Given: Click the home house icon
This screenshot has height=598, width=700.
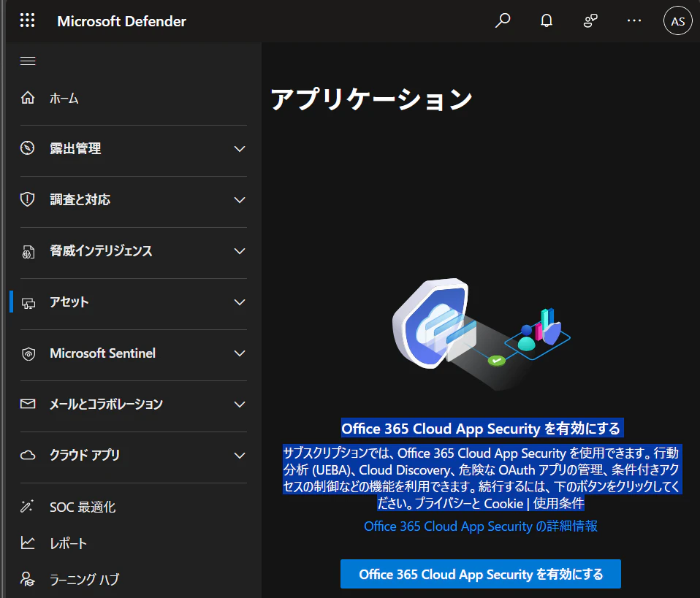Looking at the screenshot, I should click(x=28, y=97).
